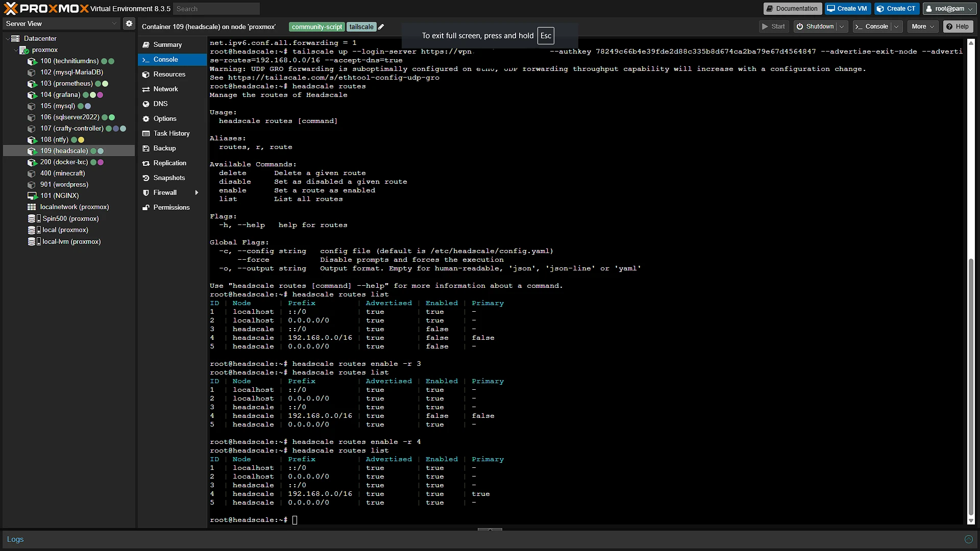The width and height of the screenshot is (980, 551).
Task: Click the Shutdown button
Action: coord(816,27)
